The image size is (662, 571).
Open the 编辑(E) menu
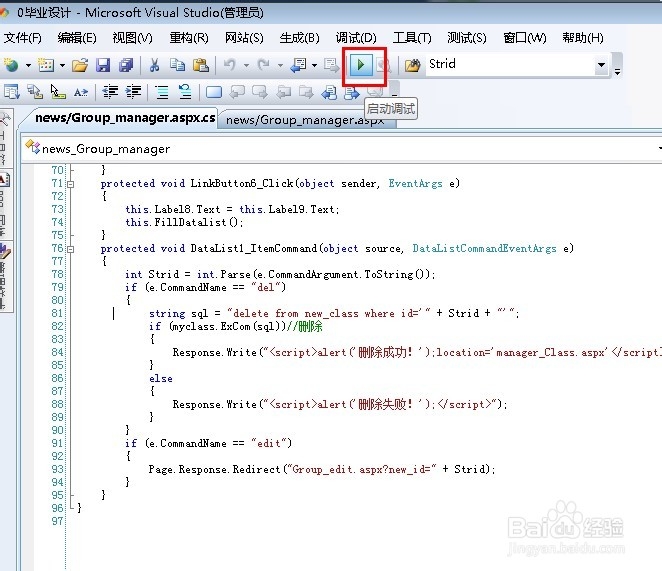tap(77, 38)
